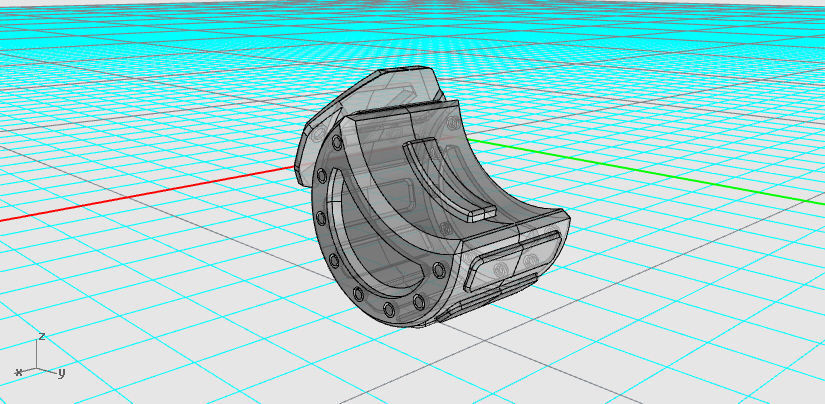Click the red X-axis line

tap(147, 194)
